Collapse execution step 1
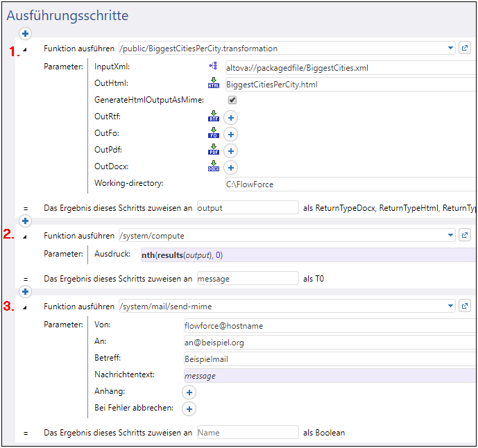Viewport: 478px width, 448px height. coord(25,49)
